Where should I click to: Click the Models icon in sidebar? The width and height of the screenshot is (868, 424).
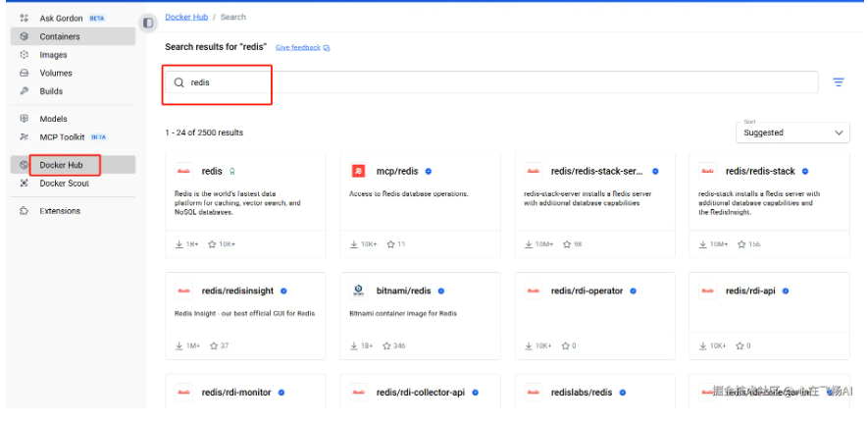pos(24,119)
